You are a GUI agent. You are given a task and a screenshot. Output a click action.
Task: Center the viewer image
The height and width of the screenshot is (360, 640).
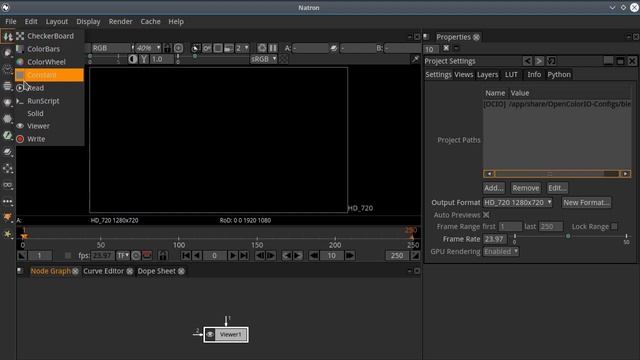178,48
